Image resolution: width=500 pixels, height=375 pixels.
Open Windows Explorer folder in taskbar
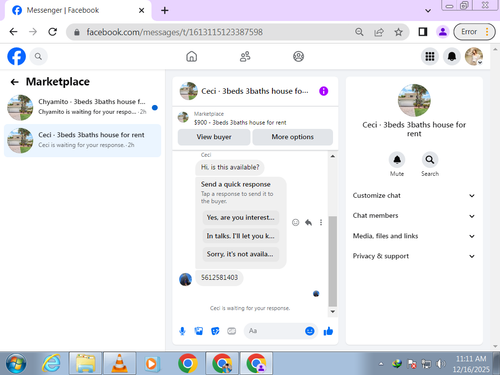pos(85,363)
